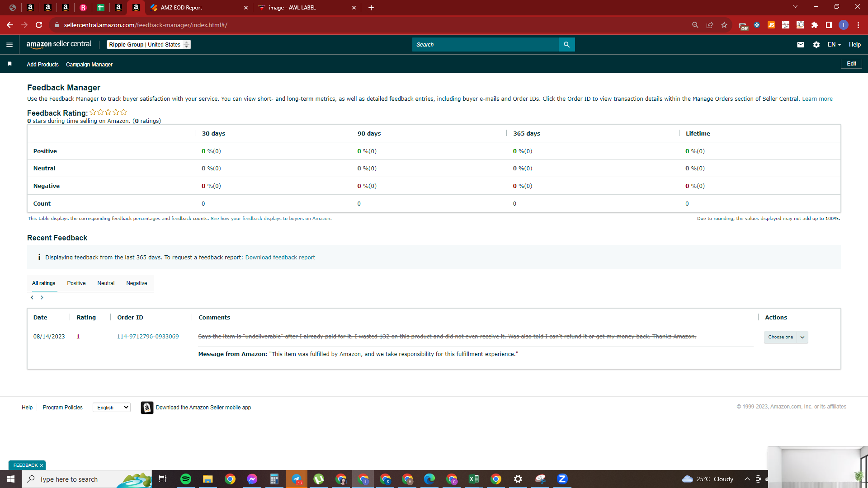868x488 pixels.
Task: Open the Campaign Manager shortcut
Action: [89, 65]
